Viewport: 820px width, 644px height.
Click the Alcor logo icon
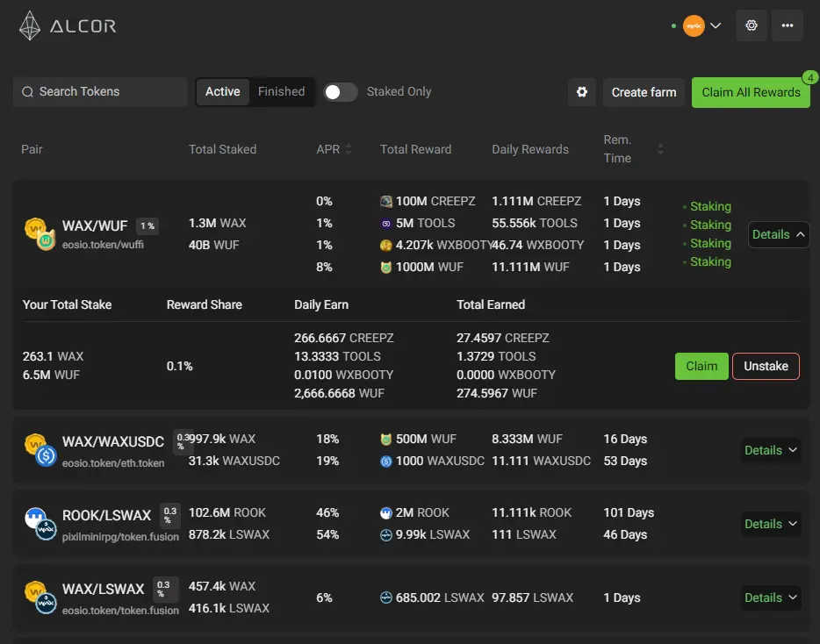pyautogui.click(x=29, y=25)
